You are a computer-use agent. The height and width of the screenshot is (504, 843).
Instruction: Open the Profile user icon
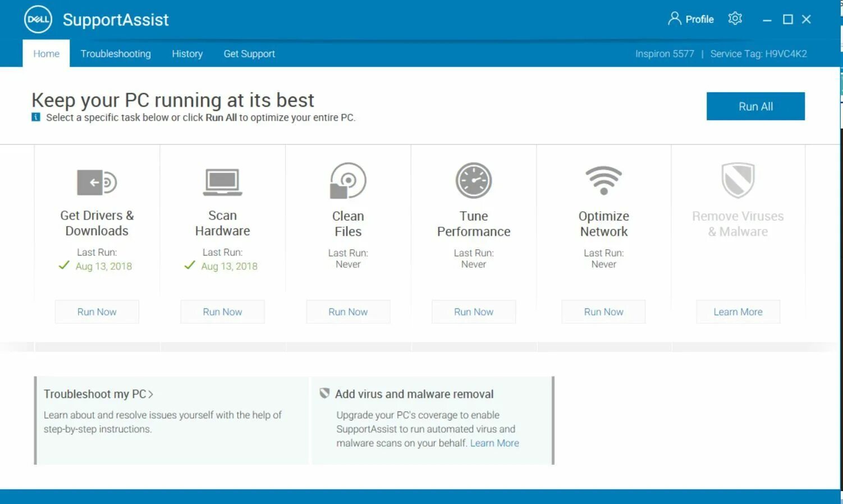pos(674,19)
